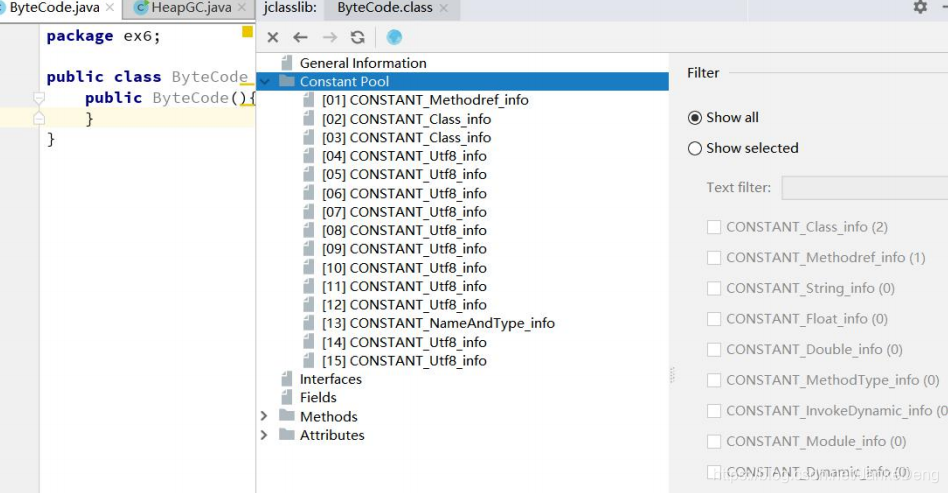Open the settings gear icon
This screenshot has width=948, height=493.
coord(920,7)
